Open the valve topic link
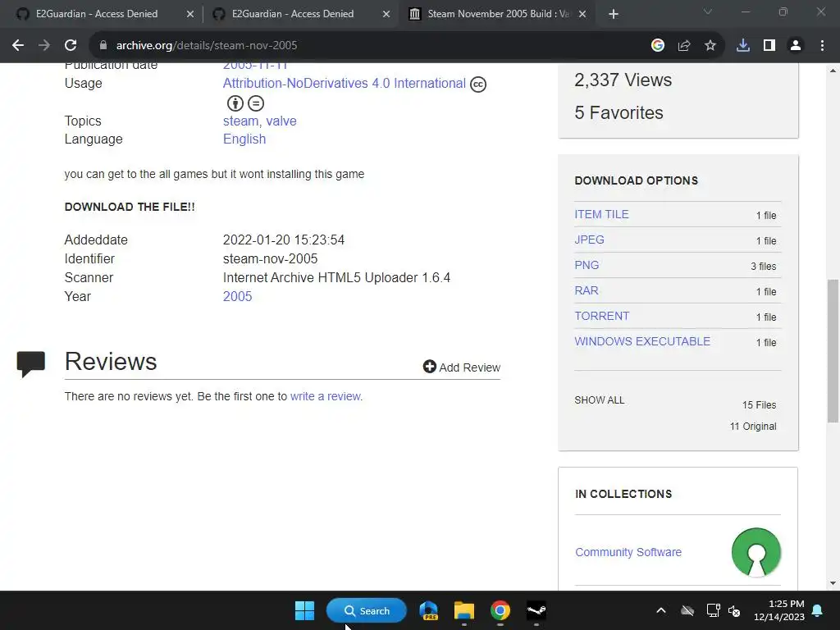 pyautogui.click(x=281, y=121)
